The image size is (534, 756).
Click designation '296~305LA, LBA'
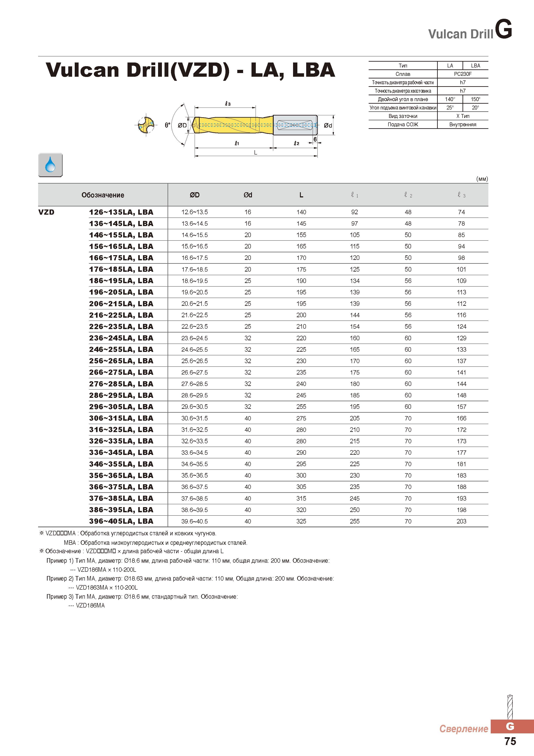(x=121, y=407)
